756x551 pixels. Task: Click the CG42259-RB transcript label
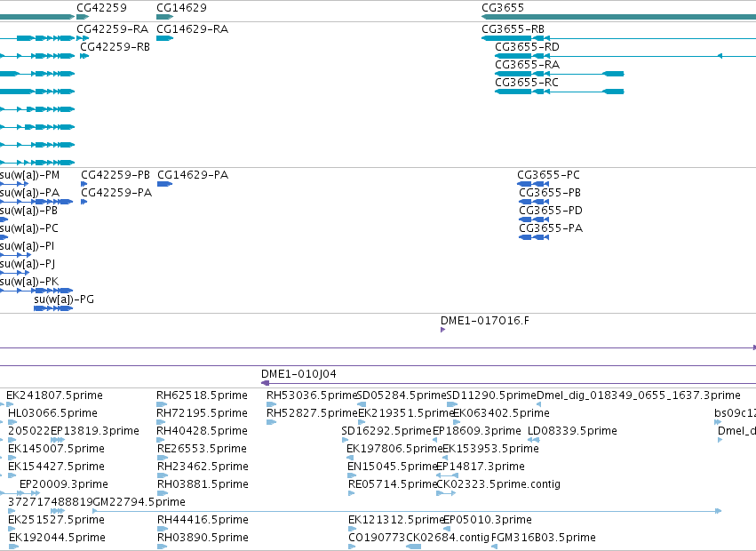point(115,47)
